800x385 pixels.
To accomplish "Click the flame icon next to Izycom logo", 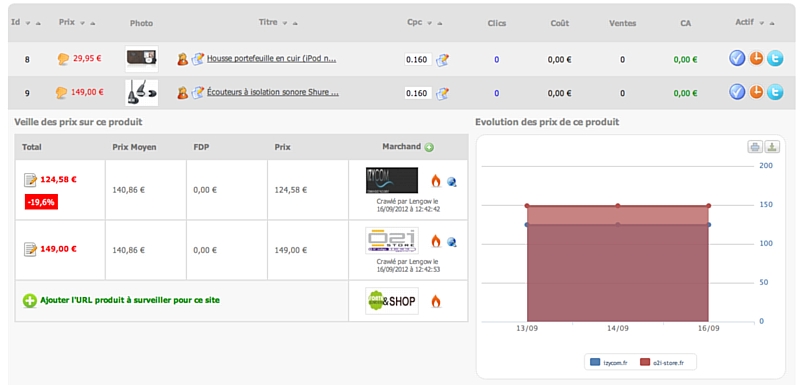I will pyautogui.click(x=436, y=181).
